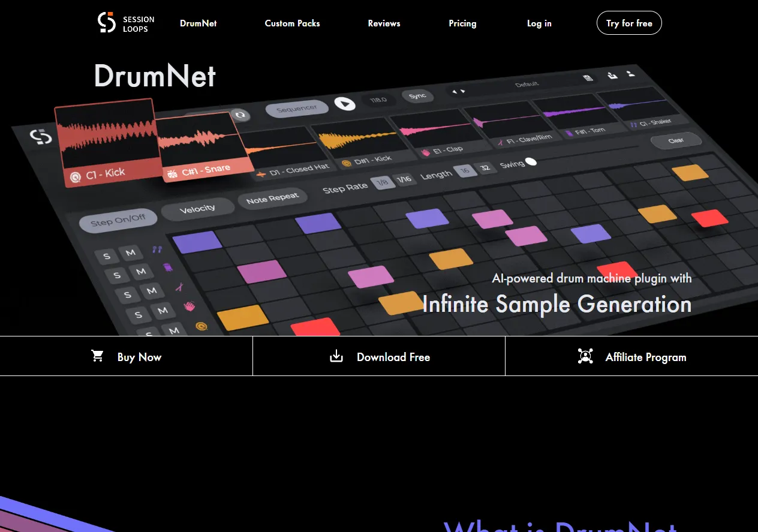Click the Infinite Sample Generation headline

[557, 304]
